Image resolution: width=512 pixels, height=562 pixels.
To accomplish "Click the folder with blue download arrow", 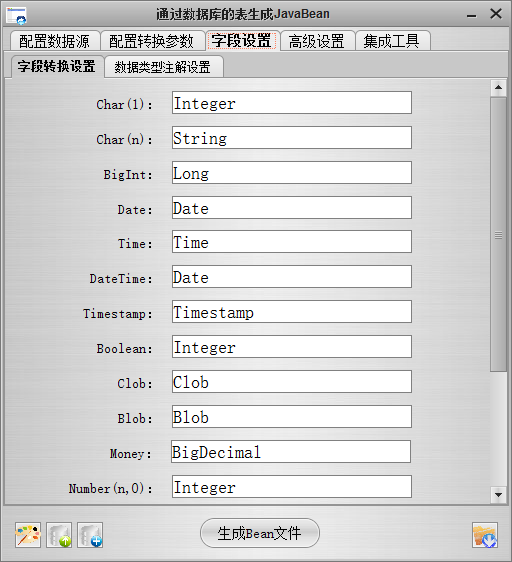I will (x=485, y=535).
